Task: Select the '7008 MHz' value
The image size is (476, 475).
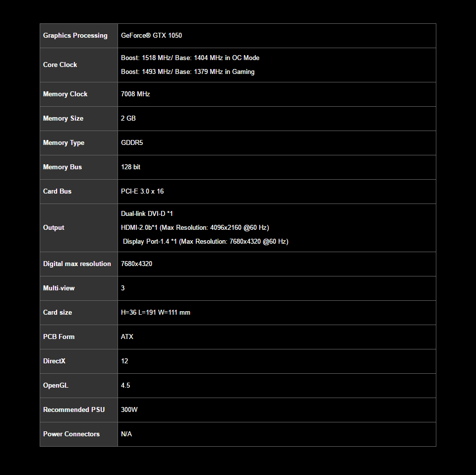Action: coord(135,94)
